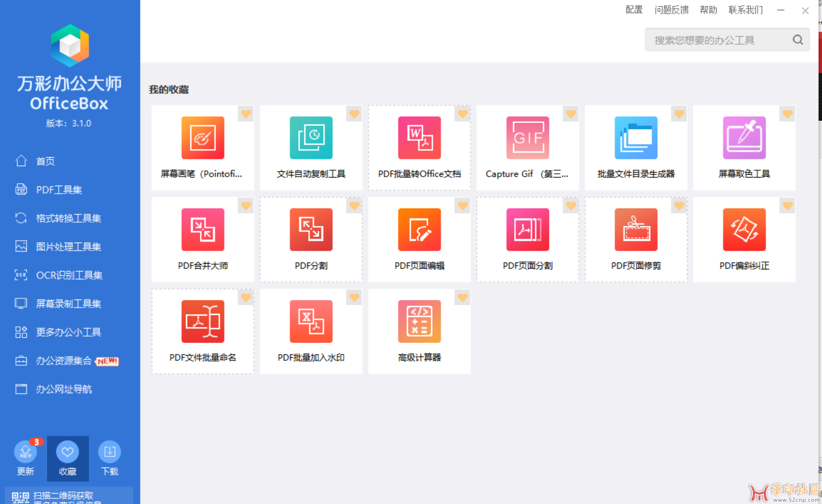822x504 pixels.
Task: Open the PDF合并大师 tool icon
Action: 203,230
